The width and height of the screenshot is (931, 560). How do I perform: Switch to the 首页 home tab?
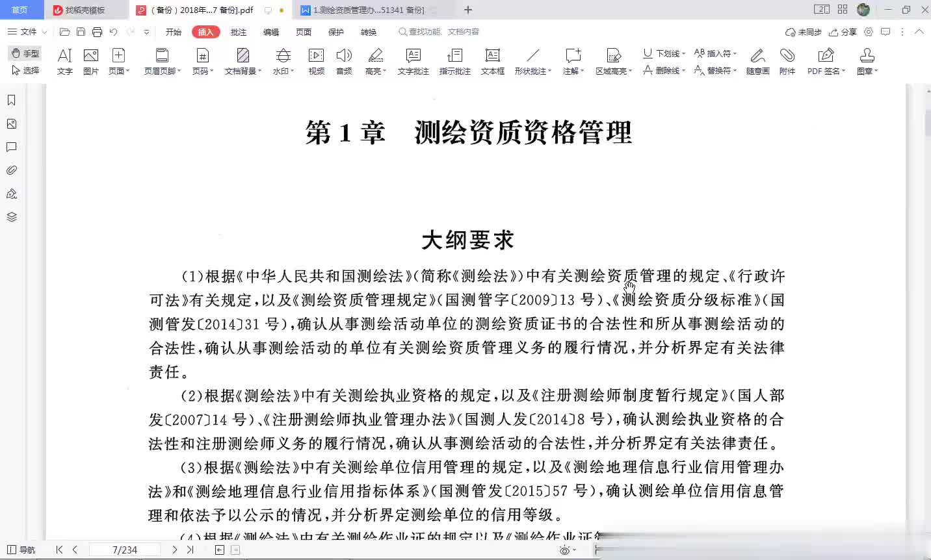(20, 10)
